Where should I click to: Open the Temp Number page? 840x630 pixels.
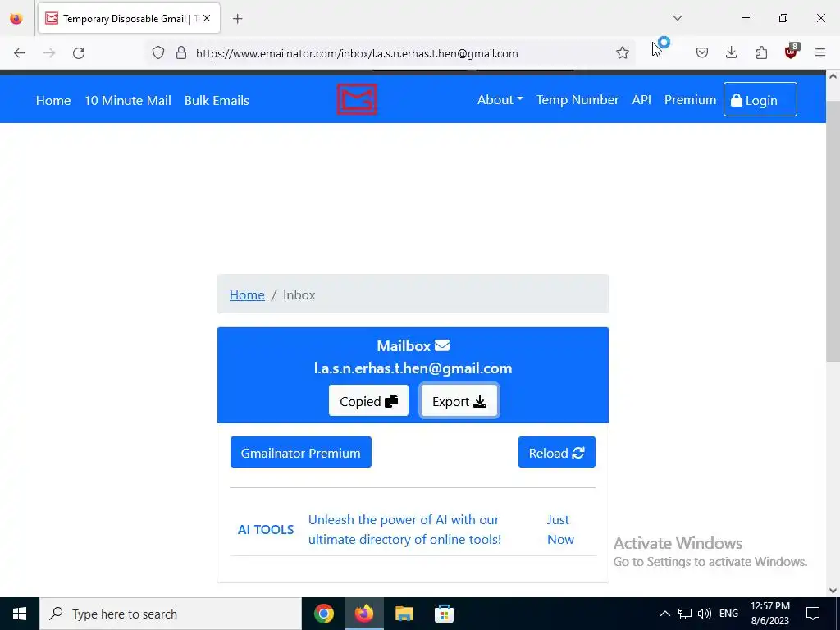tap(577, 100)
